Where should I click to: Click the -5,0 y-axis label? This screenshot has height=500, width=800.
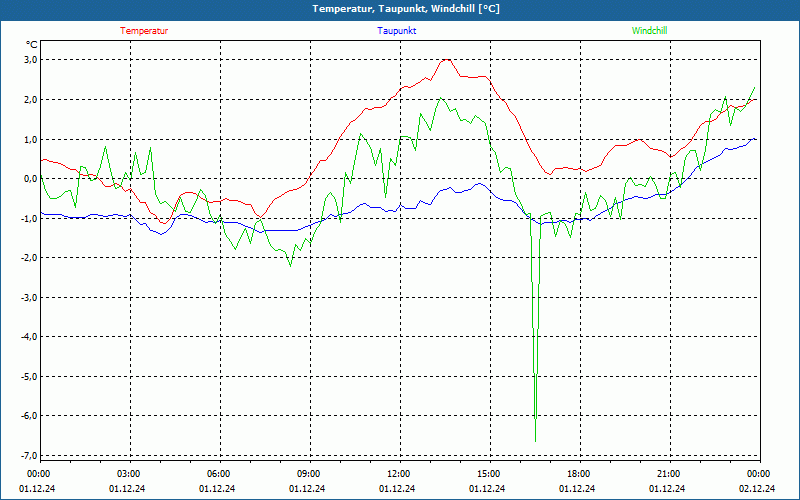click(30, 377)
